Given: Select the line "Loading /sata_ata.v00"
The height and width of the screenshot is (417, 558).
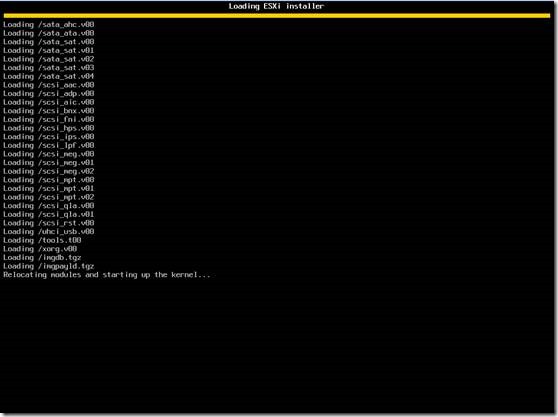Looking at the screenshot, I should [x=49, y=33].
